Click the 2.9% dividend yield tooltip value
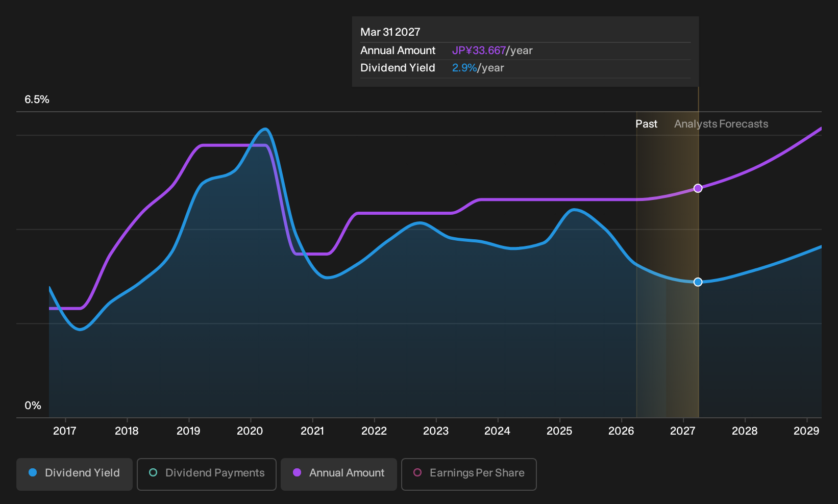838x504 pixels. pos(464,68)
